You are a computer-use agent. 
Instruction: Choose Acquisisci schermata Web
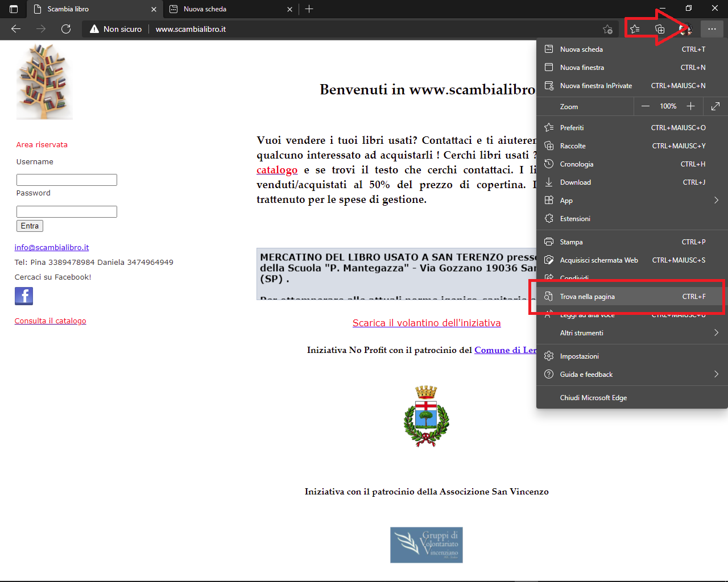pos(632,260)
